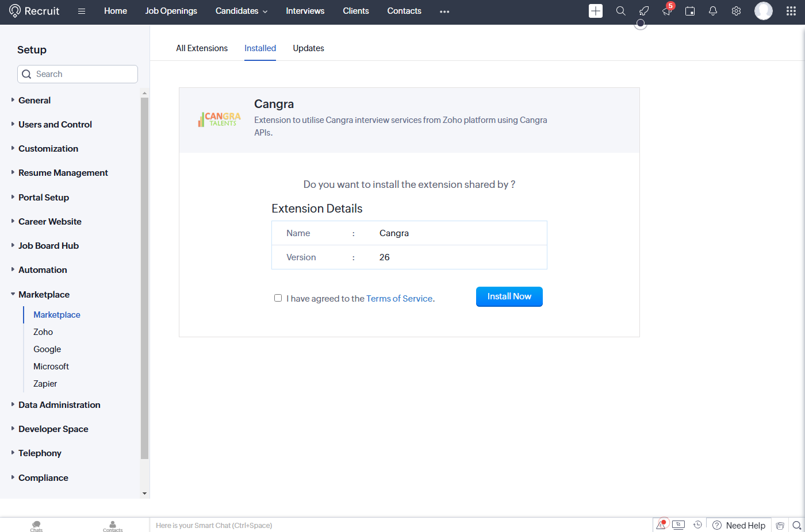This screenshot has height=532, width=805.
Task: Click the screen pointer icon in bottom bar
Action: click(x=678, y=525)
